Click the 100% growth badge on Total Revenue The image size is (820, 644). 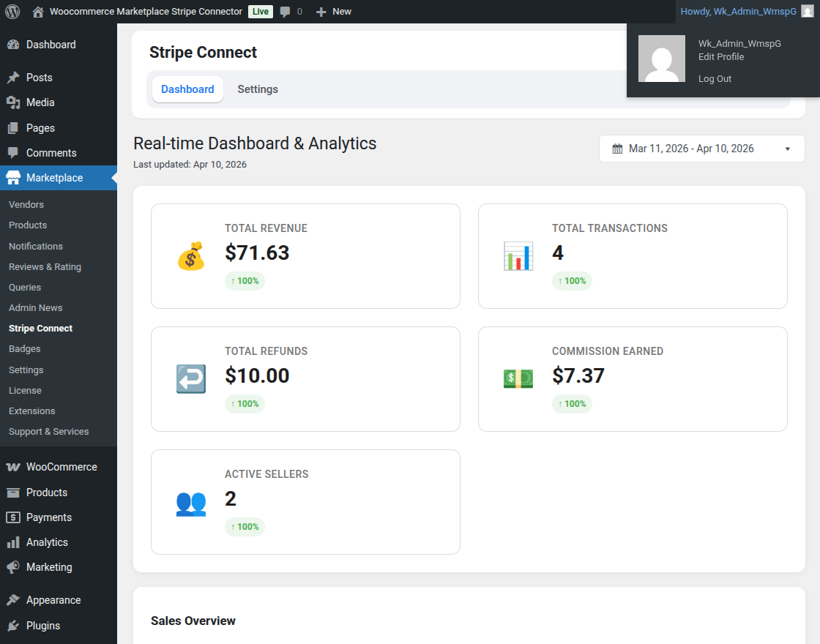click(245, 280)
